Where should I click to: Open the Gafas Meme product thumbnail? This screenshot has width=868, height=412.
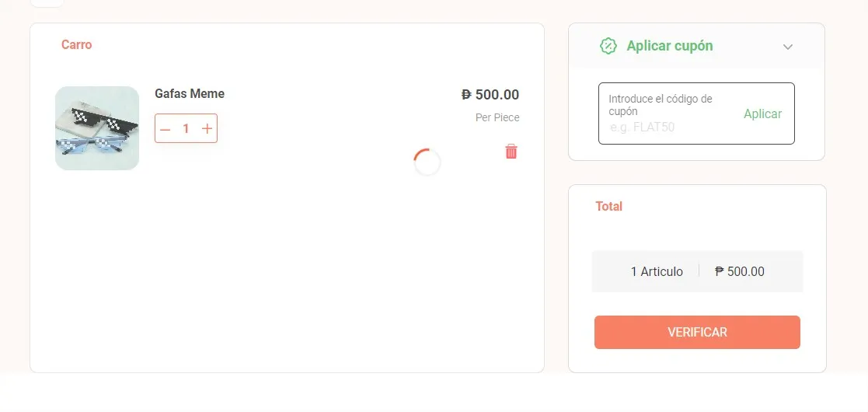coord(97,128)
